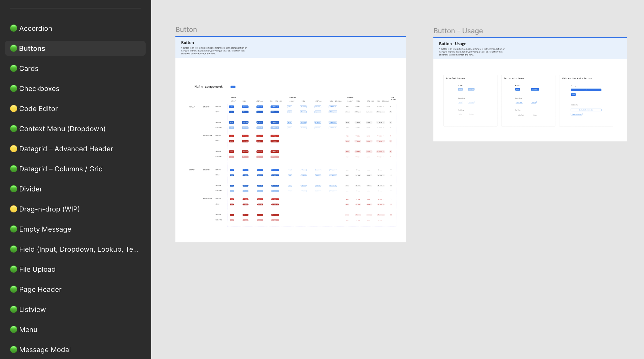
Task: Click the 'Button with icons' card title
Action: (514, 78)
